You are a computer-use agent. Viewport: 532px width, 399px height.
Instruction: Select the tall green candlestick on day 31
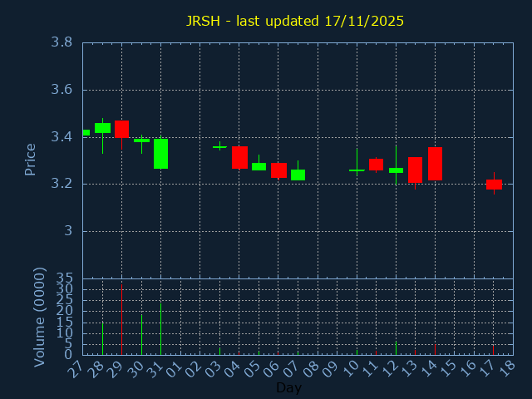pos(160,154)
